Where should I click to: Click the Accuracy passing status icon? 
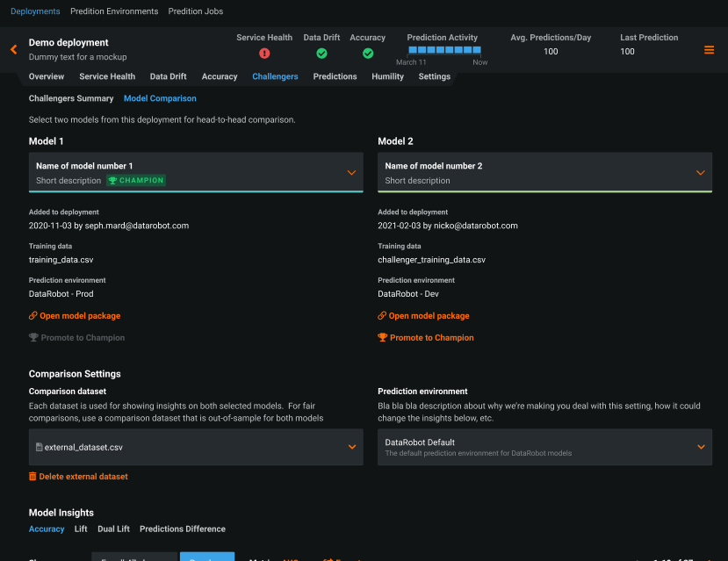pyautogui.click(x=368, y=53)
